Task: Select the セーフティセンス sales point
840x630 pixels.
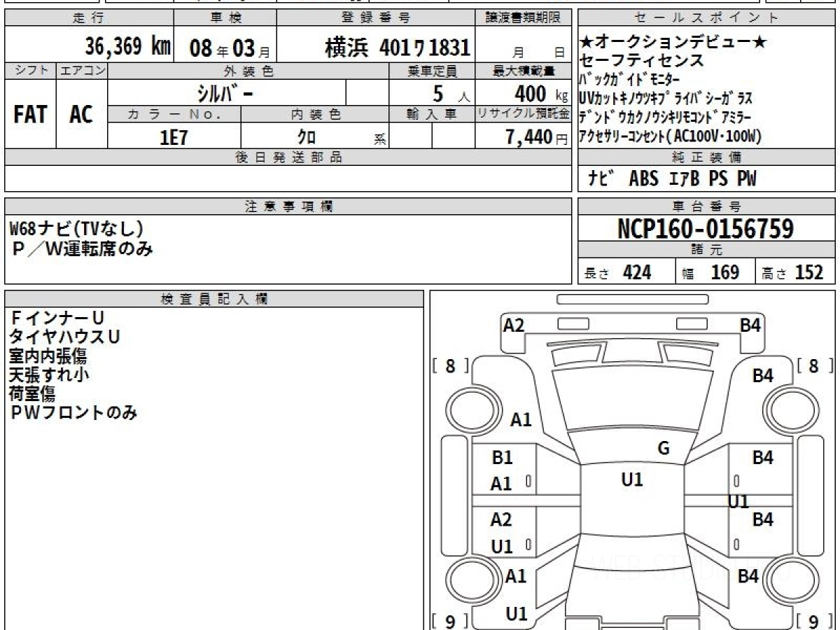Action: coord(643,60)
